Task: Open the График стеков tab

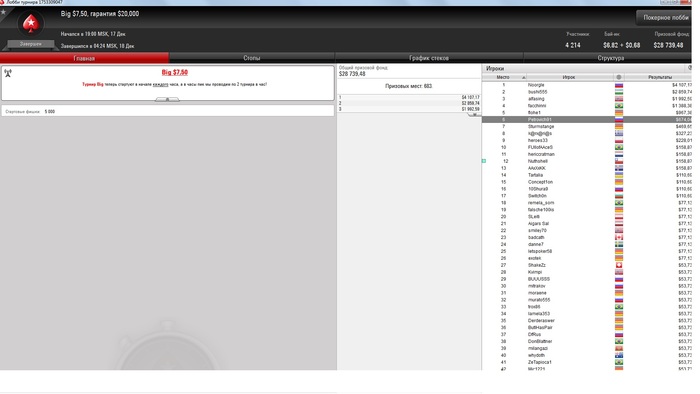Action: tap(429, 58)
